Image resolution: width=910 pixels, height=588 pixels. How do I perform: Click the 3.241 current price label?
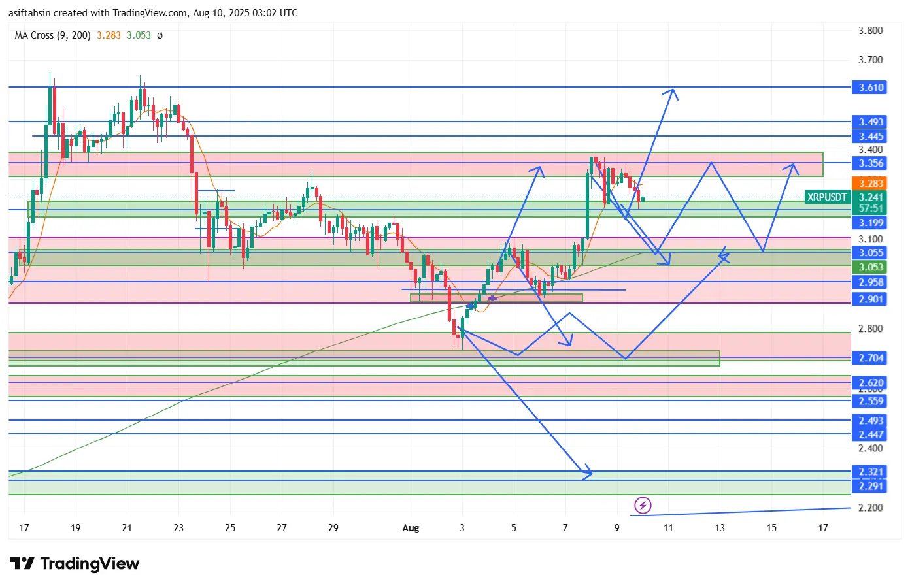point(871,197)
